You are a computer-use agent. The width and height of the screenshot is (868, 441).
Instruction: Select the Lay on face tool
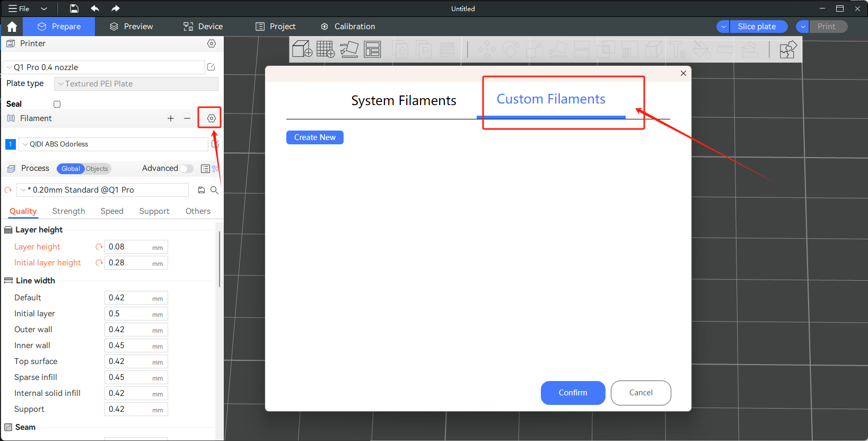point(558,49)
